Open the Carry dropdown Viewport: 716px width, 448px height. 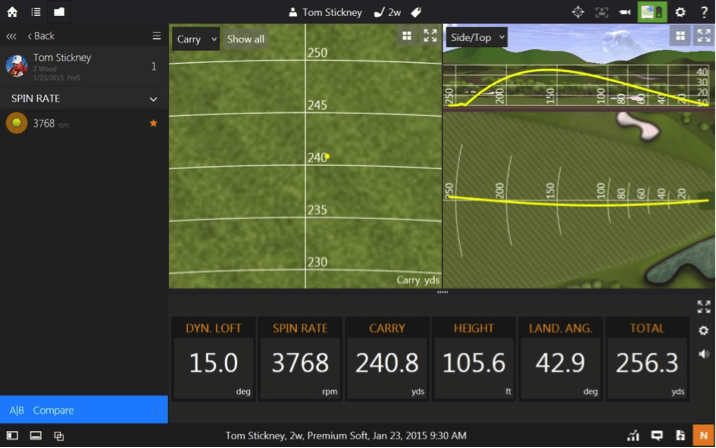click(195, 39)
